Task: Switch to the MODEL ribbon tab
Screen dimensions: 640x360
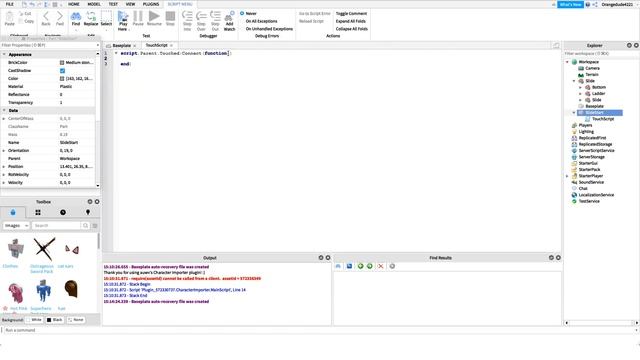Action: click(94, 4)
